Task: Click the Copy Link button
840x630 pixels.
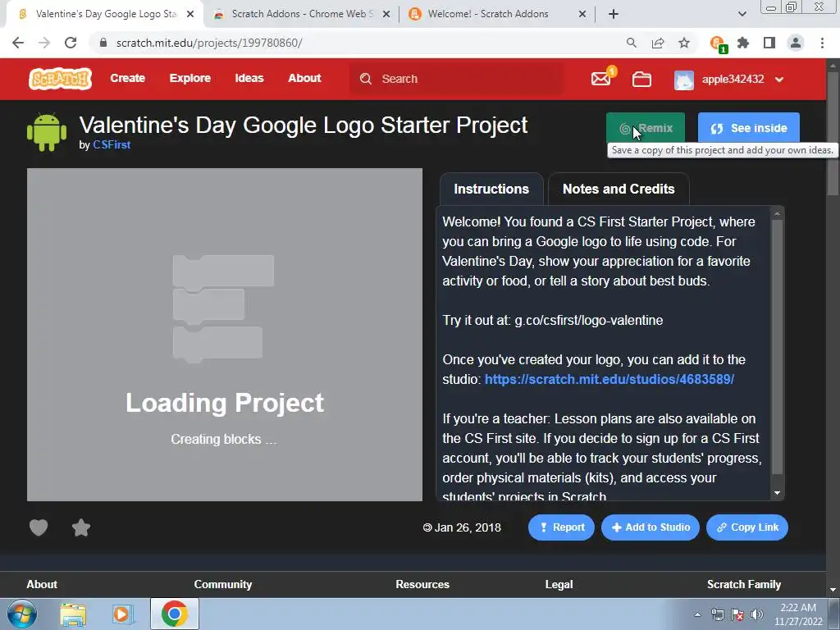Action: tap(747, 527)
